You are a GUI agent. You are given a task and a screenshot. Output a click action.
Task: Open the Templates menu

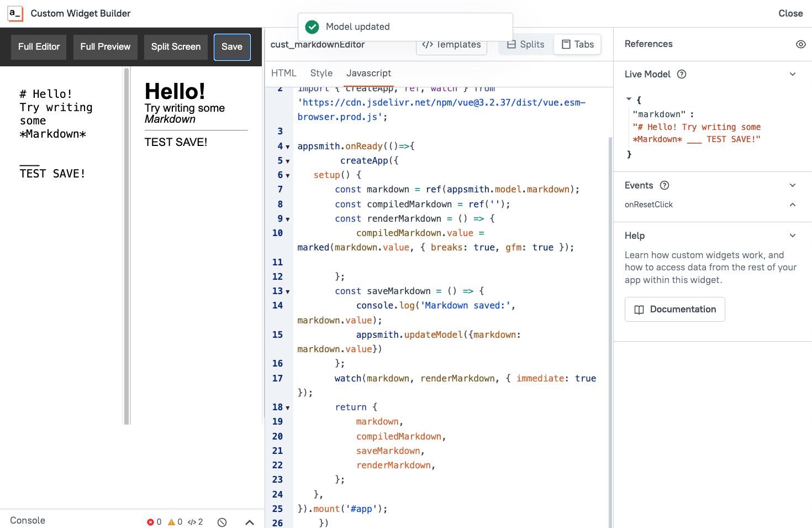(451, 44)
